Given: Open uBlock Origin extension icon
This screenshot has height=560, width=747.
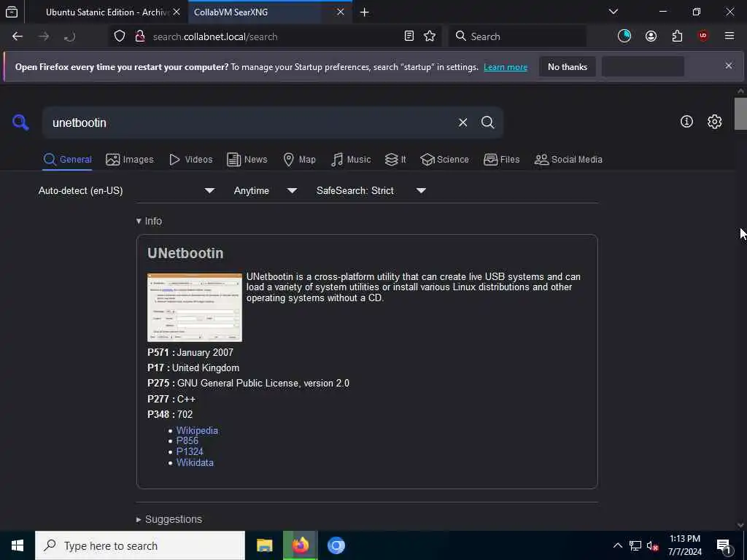Looking at the screenshot, I should pyautogui.click(x=703, y=36).
